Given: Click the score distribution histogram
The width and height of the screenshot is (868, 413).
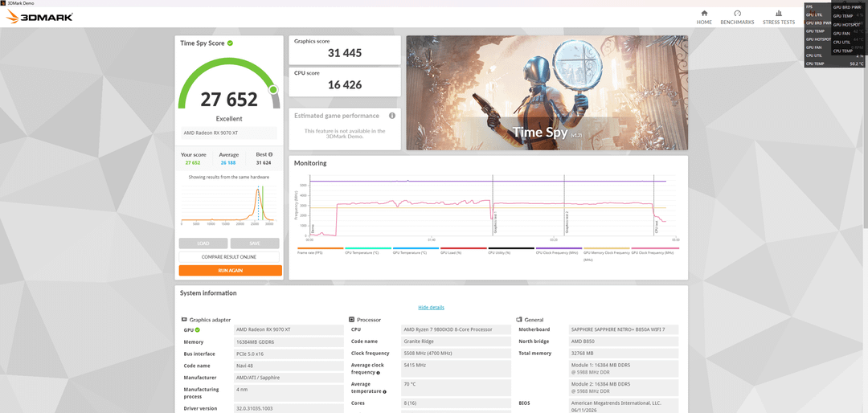Looking at the screenshot, I should tap(229, 205).
